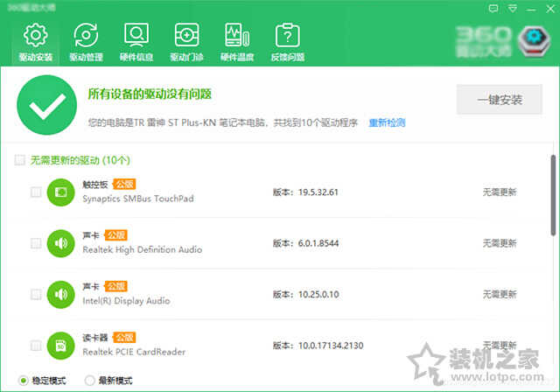The image size is (560, 392).
Task: Select the 稳定模式 radio button
Action: [x=22, y=381]
